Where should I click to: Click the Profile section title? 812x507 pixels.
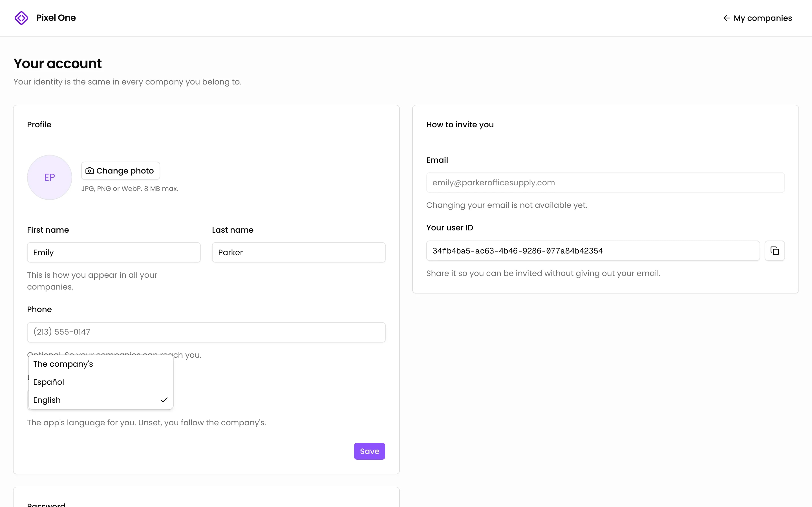coord(39,124)
